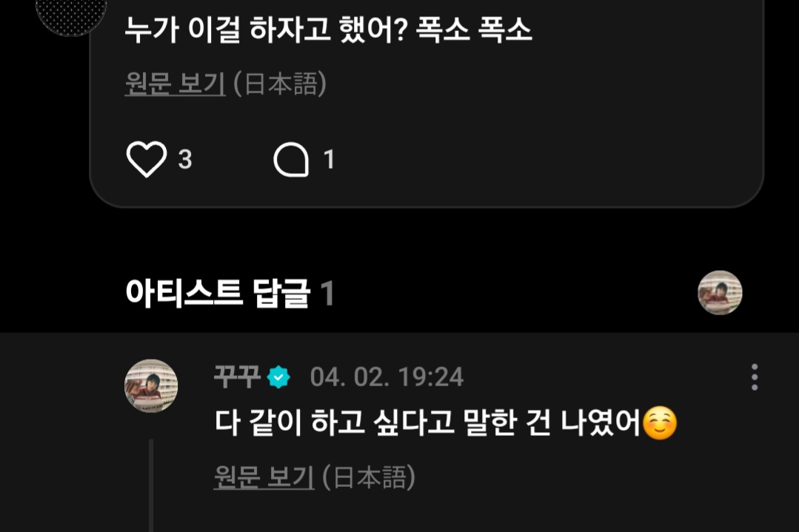The image size is (799, 532).
Task: Select the comment text 누가 이걸 하자고 했어
Action: 266,30
